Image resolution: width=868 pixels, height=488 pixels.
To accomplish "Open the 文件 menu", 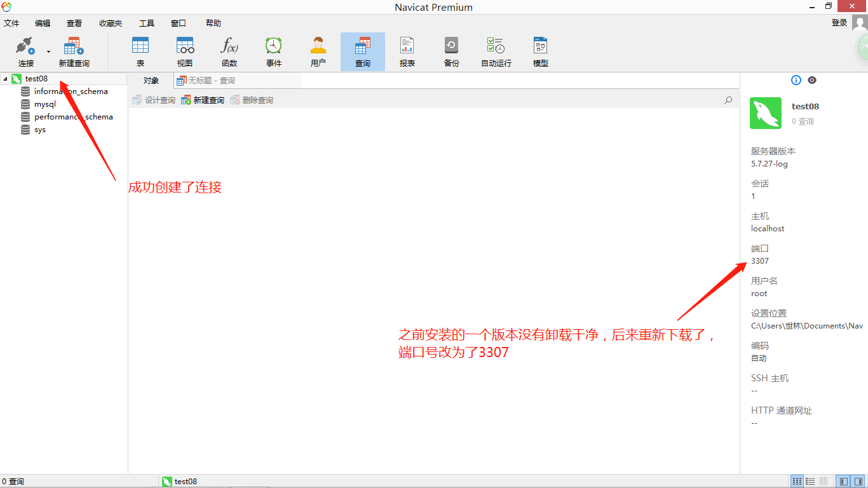I will point(11,23).
